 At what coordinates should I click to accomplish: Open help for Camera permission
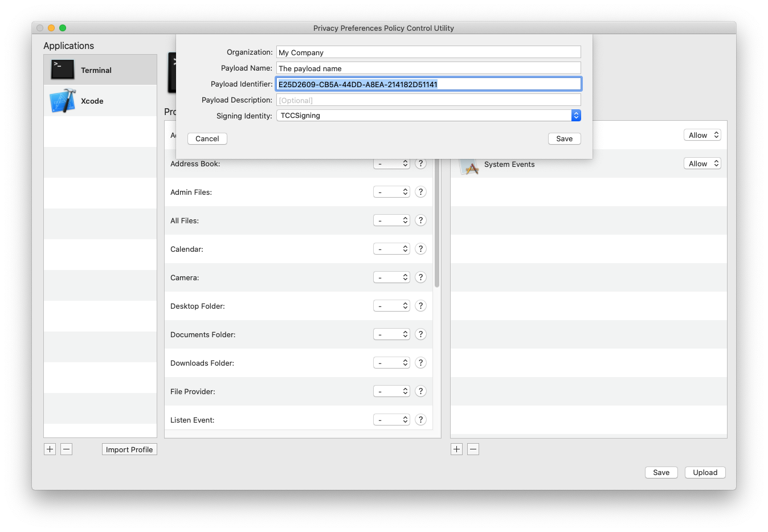420,277
